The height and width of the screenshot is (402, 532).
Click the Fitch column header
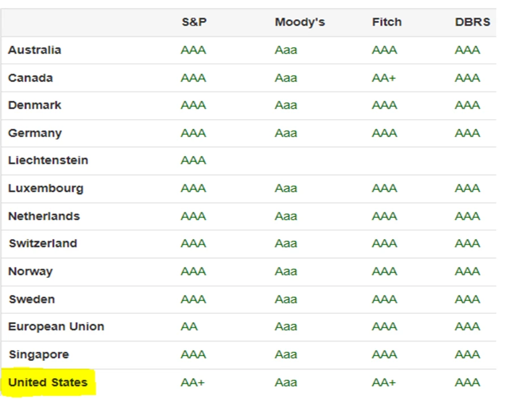387,23
